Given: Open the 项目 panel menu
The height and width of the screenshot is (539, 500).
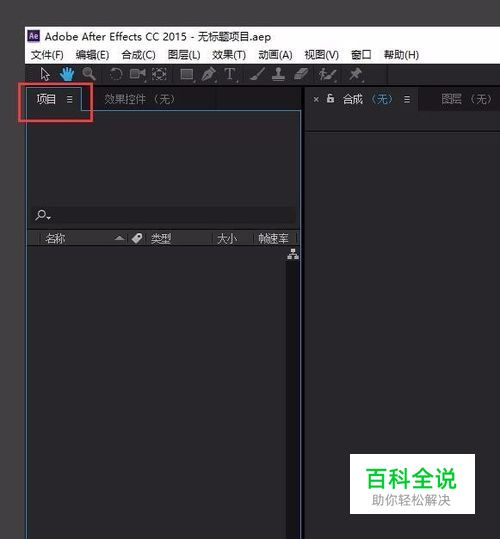Looking at the screenshot, I should pos(69,99).
